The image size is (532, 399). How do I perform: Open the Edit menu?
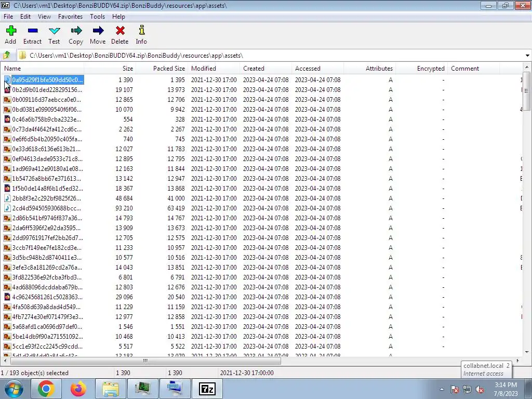click(25, 16)
